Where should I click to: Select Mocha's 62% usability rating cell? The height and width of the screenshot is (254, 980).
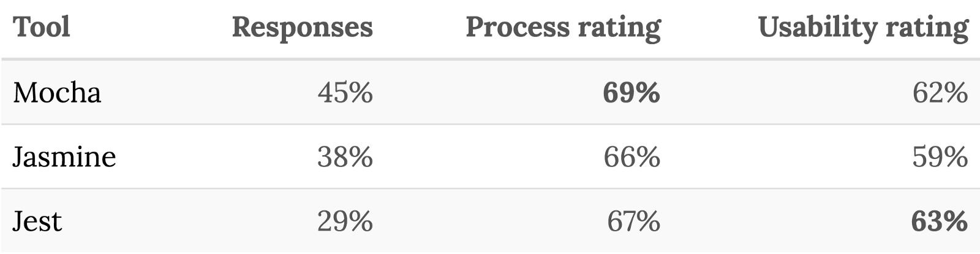940,93
